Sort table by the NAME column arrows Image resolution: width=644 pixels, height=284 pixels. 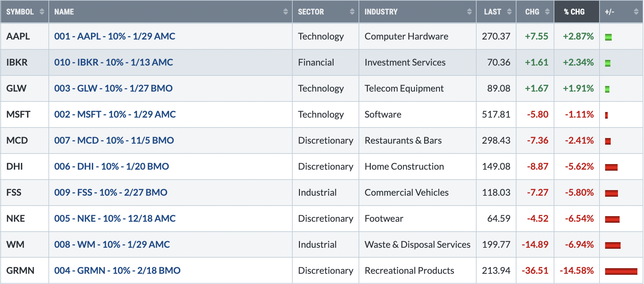285,12
